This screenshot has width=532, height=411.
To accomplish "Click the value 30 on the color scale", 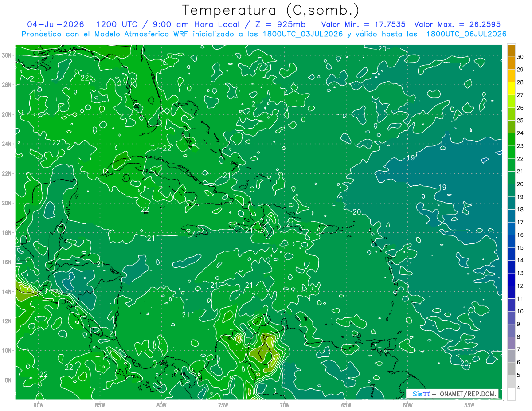I will [x=520, y=56].
